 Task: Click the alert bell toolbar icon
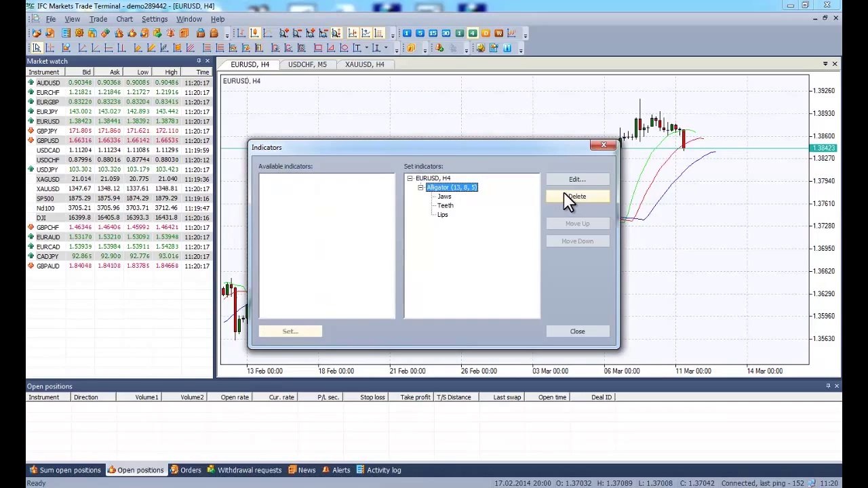(170, 33)
